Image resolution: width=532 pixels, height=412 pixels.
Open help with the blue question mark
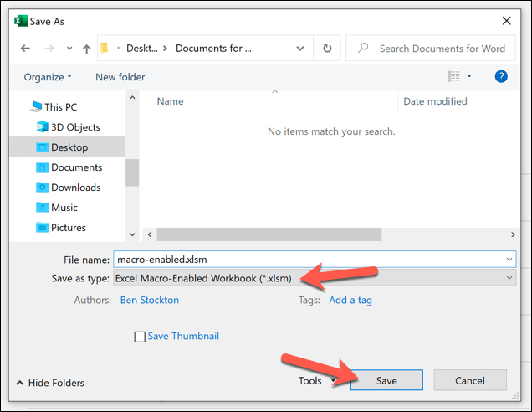[x=501, y=76]
